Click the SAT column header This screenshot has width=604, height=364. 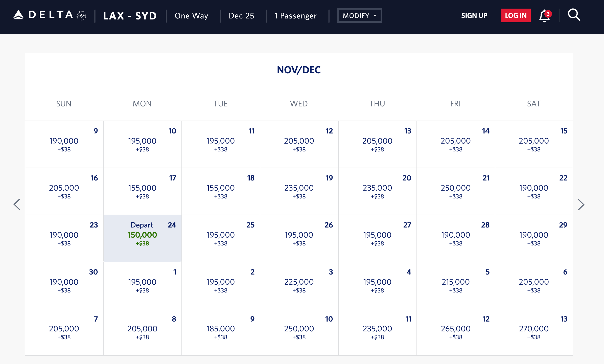(x=534, y=104)
